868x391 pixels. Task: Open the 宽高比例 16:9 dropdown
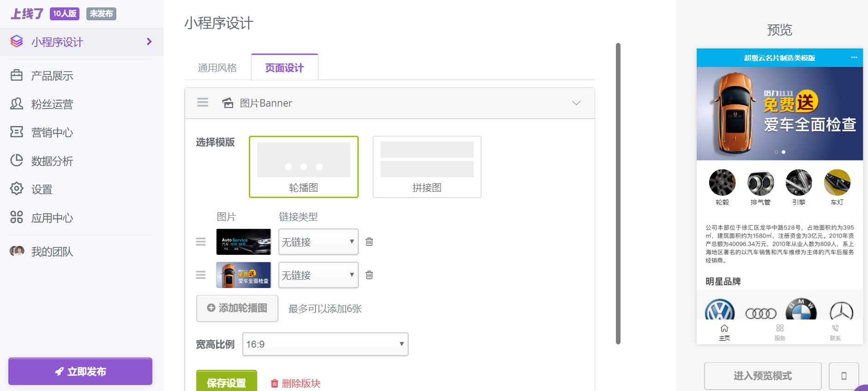[x=325, y=344]
